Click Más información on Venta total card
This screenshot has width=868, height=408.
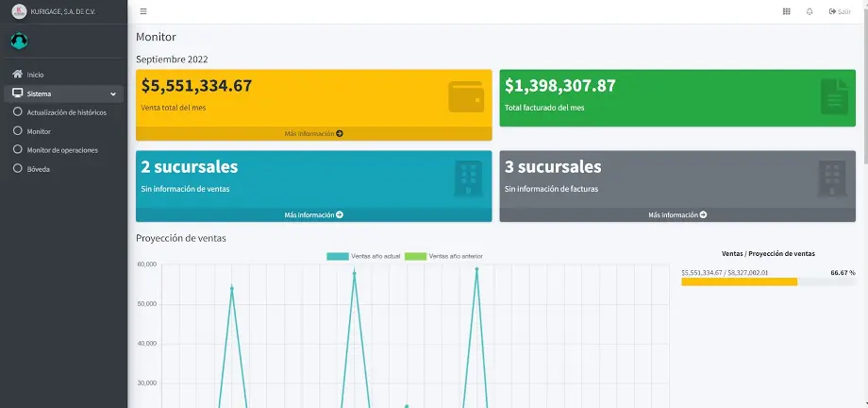[x=314, y=133]
